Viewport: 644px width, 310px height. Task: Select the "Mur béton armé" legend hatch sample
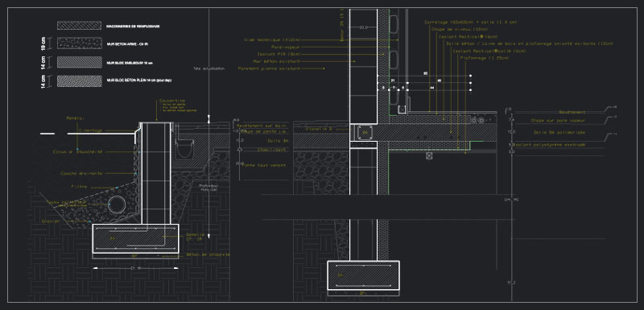point(79,43)
